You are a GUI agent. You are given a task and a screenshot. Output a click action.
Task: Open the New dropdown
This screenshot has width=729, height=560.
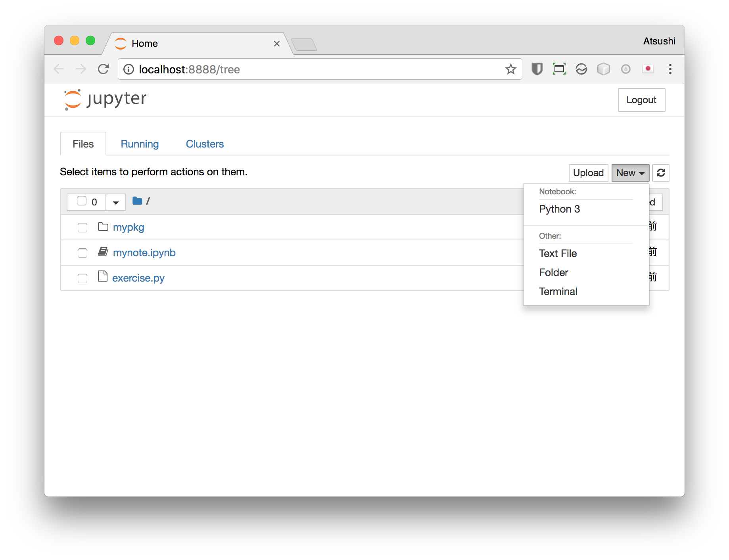(x=630, y=173)
